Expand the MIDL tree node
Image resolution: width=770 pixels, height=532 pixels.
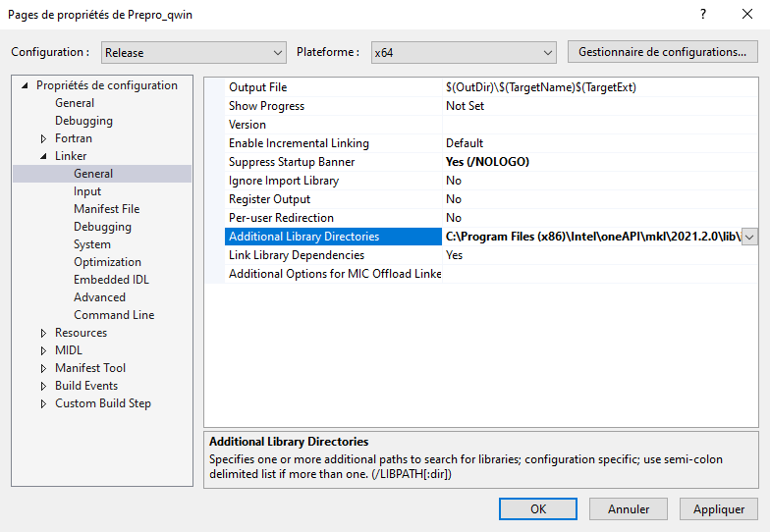[43, 350]
